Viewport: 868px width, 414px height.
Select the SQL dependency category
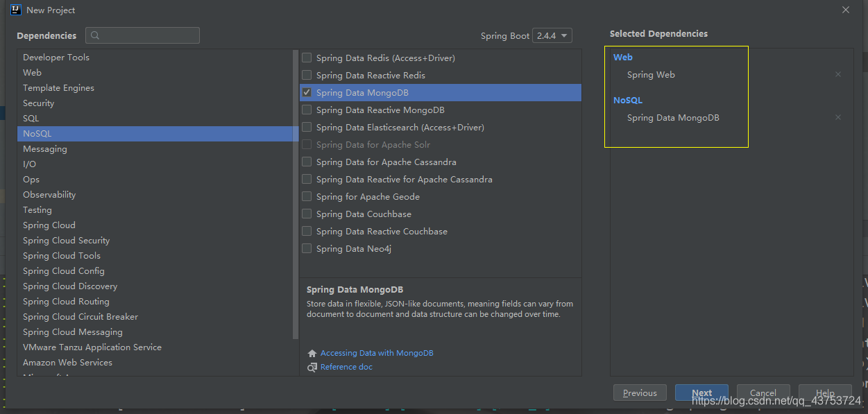coord(31,118)
